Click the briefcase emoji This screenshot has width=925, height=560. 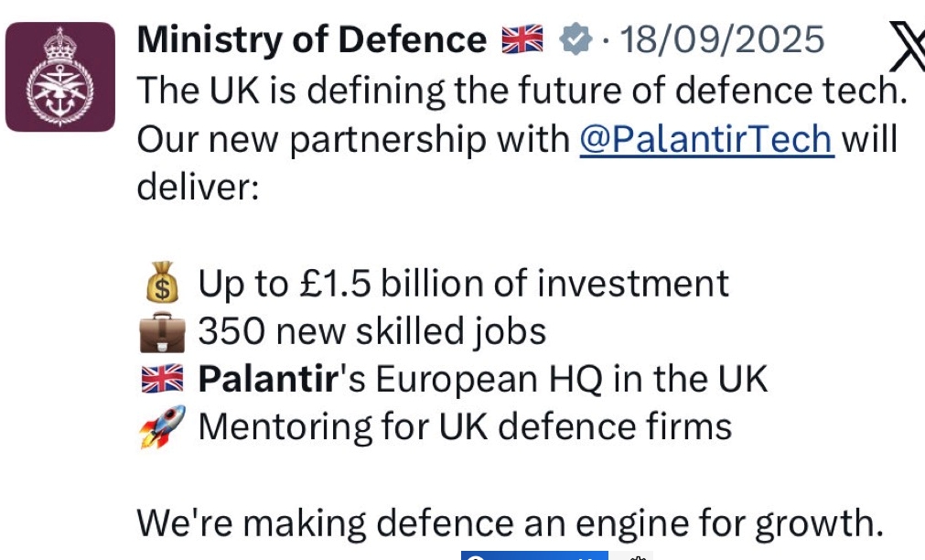point(162,332)
